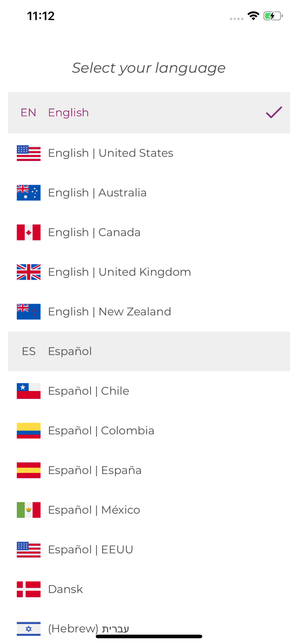Image resolution: width=298 pixels, height=644 pixels.
Task: Pick Español | EEUU text label
Action: click(90, 550)
